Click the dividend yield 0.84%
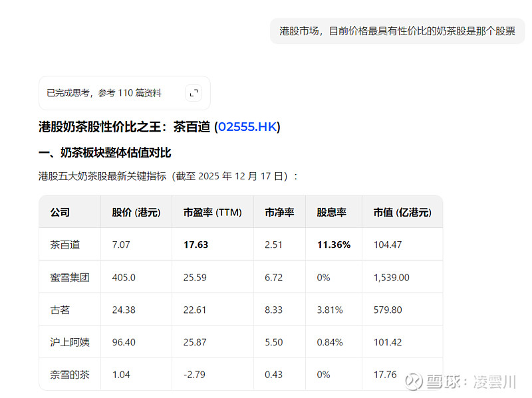This screenshot has height=398, width=532. (x=330, y=342)
